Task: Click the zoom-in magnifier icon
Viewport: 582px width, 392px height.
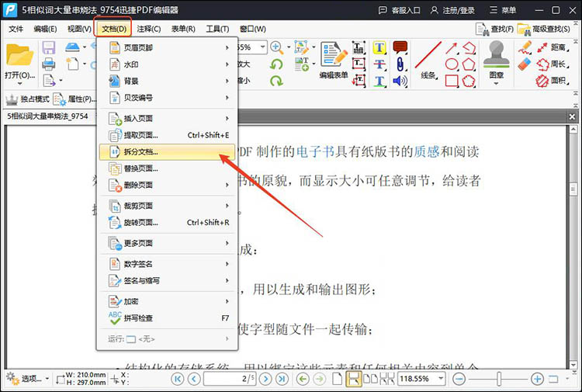Action: [x=276, y=47]
